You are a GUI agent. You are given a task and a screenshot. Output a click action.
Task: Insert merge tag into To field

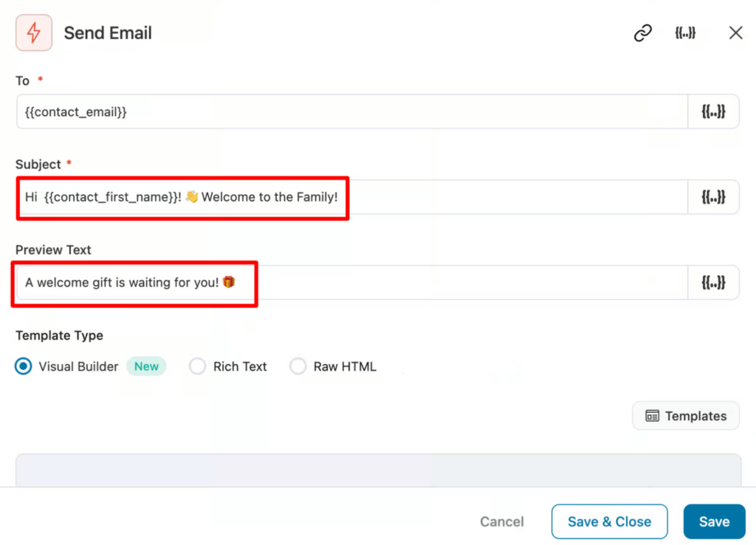click(713, 112)
